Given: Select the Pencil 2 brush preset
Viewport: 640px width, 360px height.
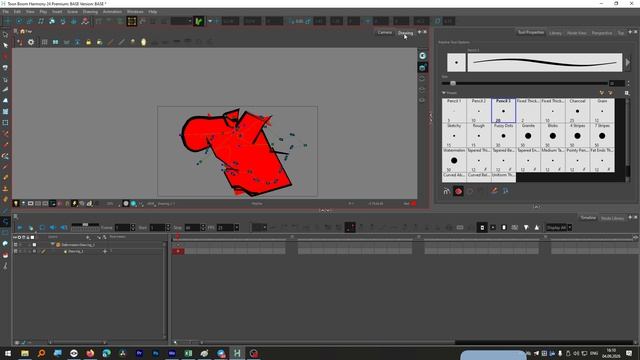Looking at the screenshot, I should 479,111.
